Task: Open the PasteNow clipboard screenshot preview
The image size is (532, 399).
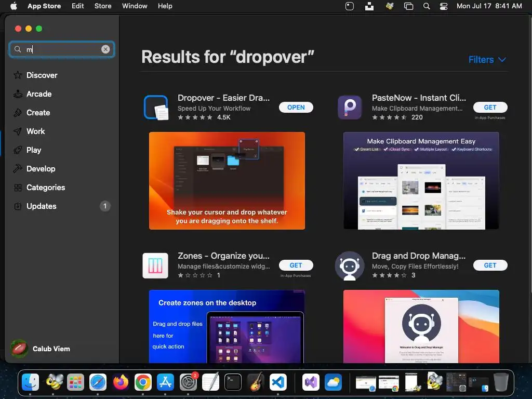Action: (421, 181)
